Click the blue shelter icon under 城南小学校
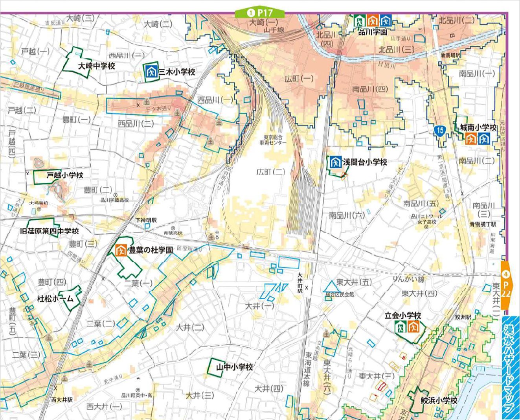 click(483, 138)
